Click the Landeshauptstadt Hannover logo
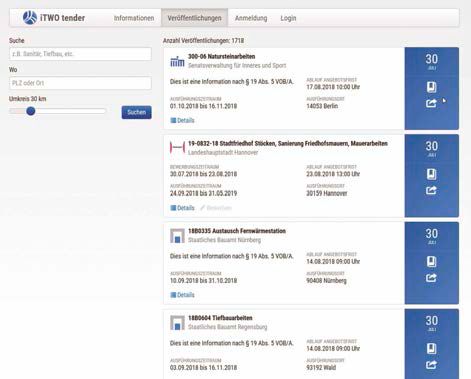Image resolution: width=471 pixels, height=379 pixels. pyautogui.click(x=177, y=147)
